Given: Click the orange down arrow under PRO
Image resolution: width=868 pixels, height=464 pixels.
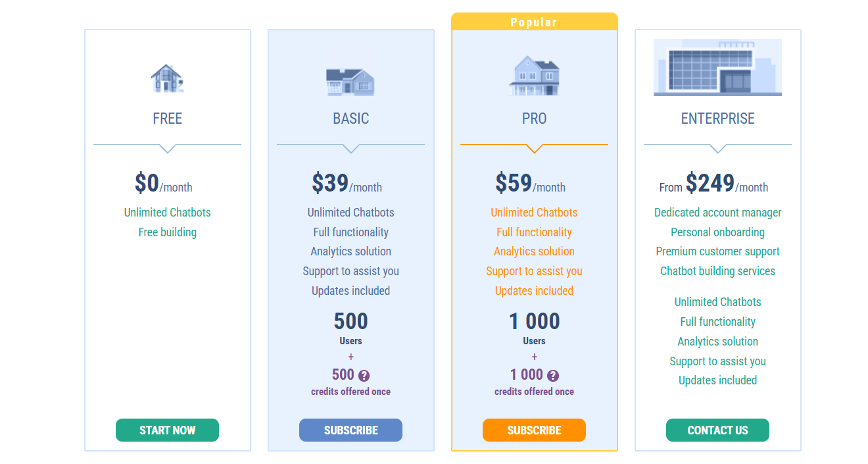Looking at the screenshot, I should [x=534, y=149].
